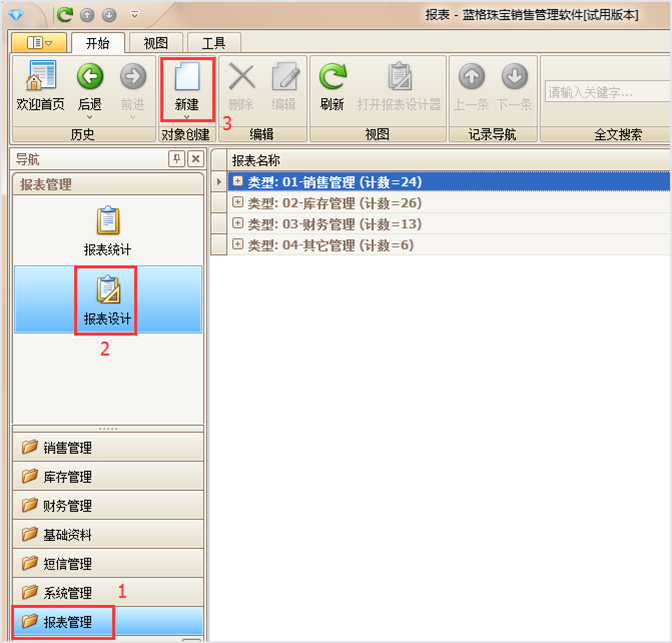Pin the 导航 panel with pushpin icon
The height and width of the screenshot is (643, 672).
click(x=177, y=159)
